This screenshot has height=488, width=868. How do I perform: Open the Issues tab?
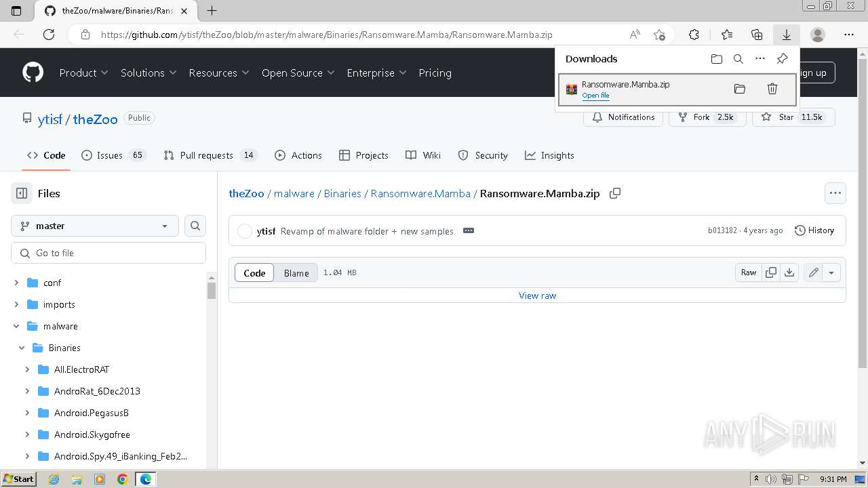[x=113, y=155]
